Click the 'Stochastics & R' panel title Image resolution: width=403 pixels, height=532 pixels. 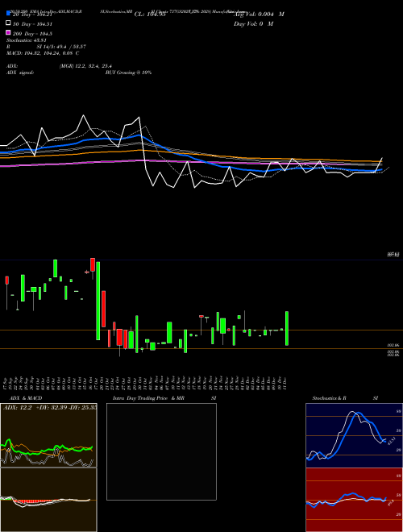330,398
